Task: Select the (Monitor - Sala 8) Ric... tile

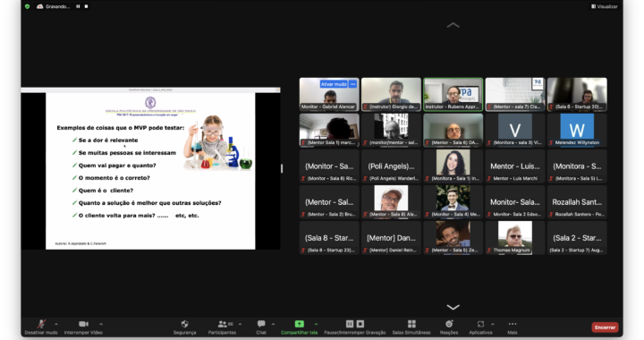Action: click(x=329, y=166)
